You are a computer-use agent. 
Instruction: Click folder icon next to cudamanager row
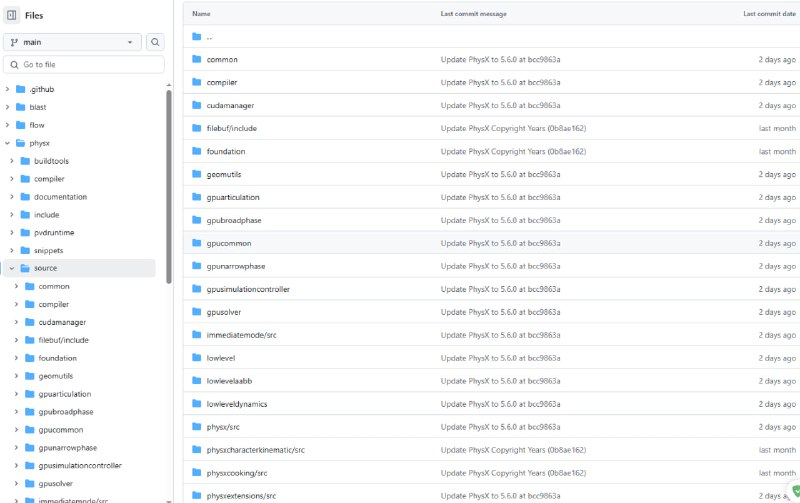[197, 105]
